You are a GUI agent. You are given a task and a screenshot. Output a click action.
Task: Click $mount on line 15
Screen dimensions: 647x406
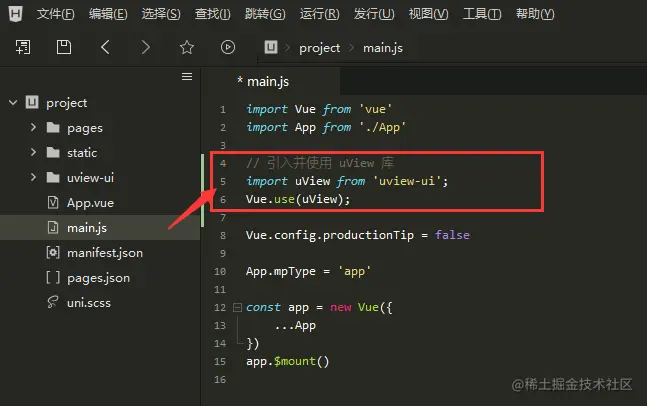[x=295, y=361]
